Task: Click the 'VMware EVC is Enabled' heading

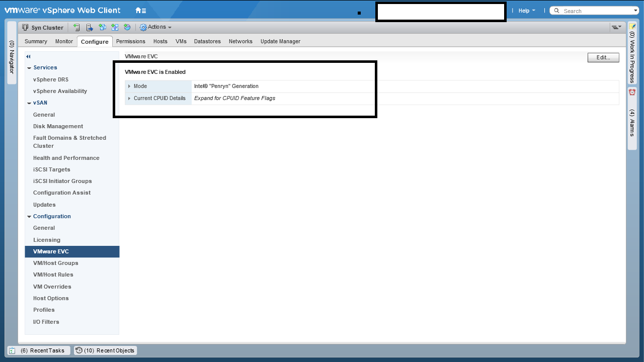Action: (155, 72)
